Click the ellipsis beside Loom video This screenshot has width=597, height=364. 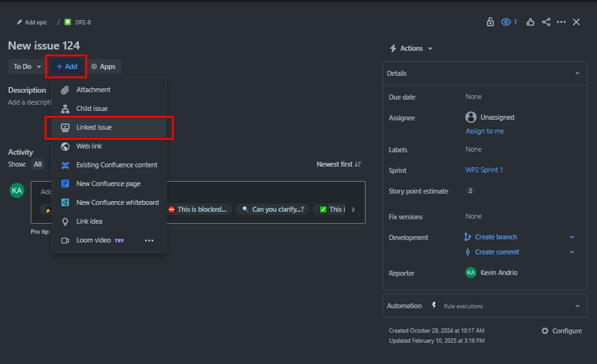pos(149,241)
